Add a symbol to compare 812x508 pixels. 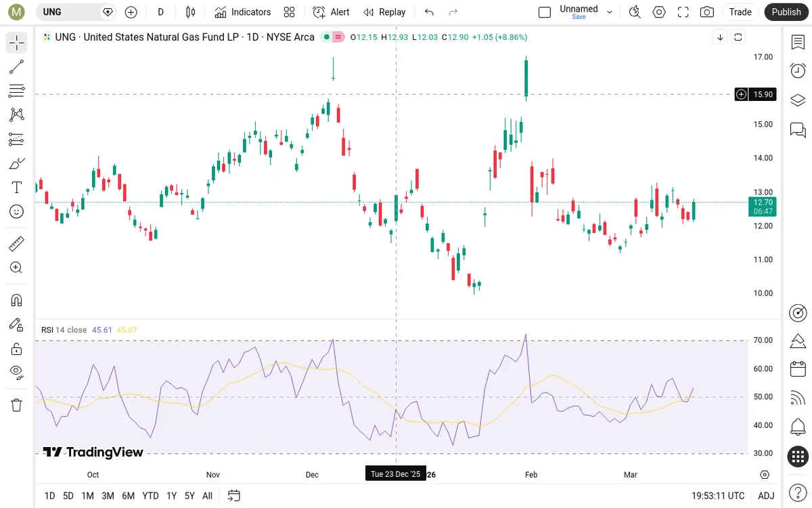[131, 12]
